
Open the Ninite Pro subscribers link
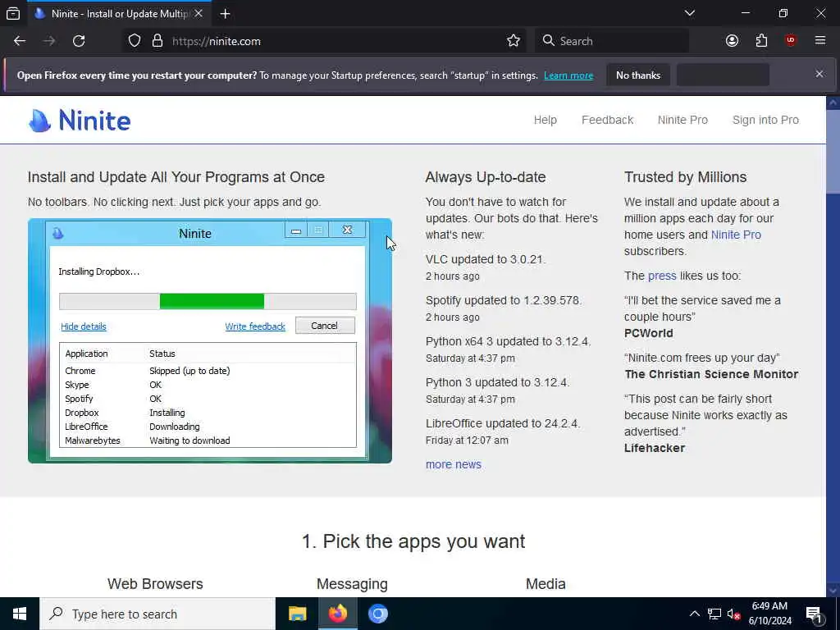[736, 235]
